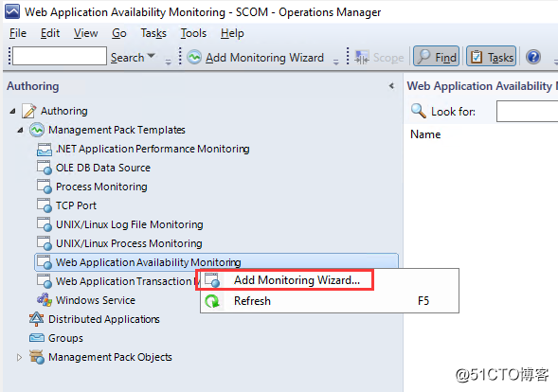This screenshot has width=558, height=392.
Task: Click UNIX/Linux Log File Monitoring icon
Action: (45, 224)
